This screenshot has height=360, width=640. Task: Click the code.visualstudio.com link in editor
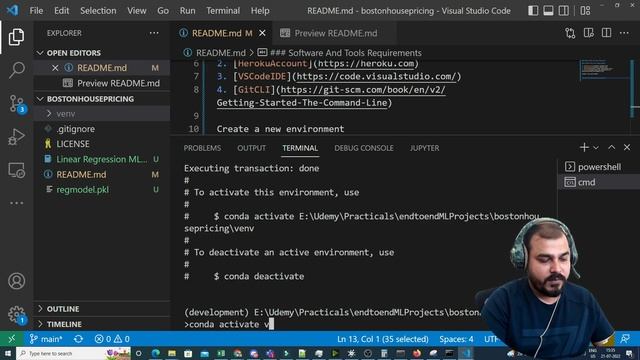(376, 77)
